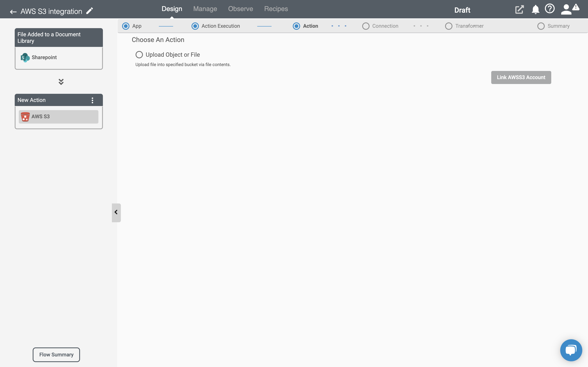Open the live chat support widget

pos(571,350)
